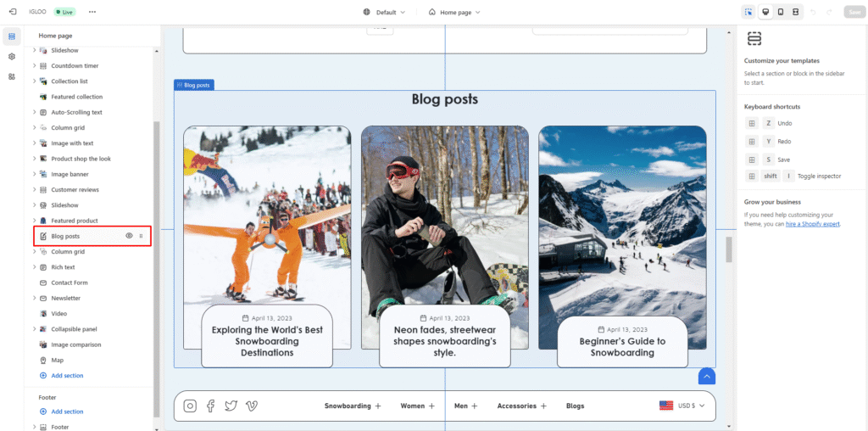Screen dimensions: 868x431
Task: Switch to mobile preview icon
Action: point(781,12)
